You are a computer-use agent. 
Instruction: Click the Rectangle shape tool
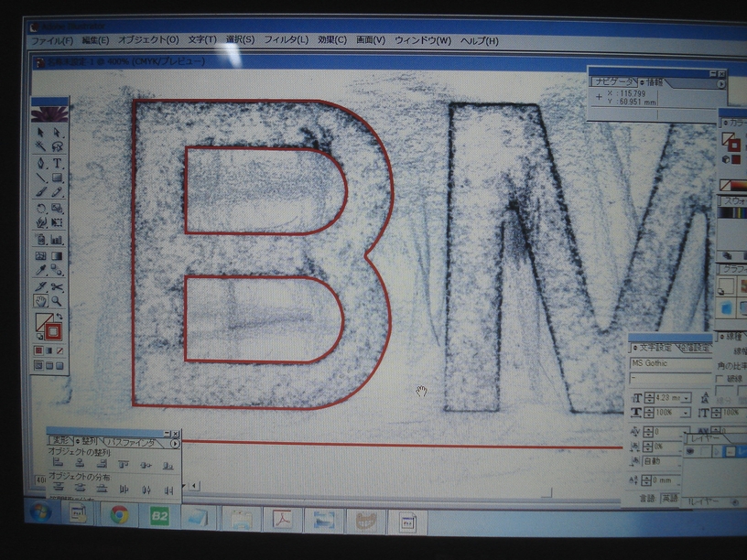(58, 178)
